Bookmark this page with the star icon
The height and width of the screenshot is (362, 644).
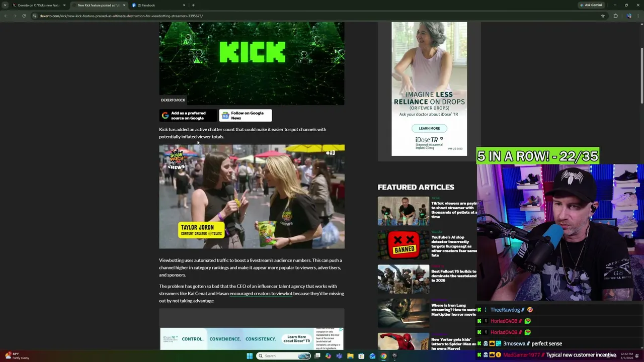pos(603,16)
